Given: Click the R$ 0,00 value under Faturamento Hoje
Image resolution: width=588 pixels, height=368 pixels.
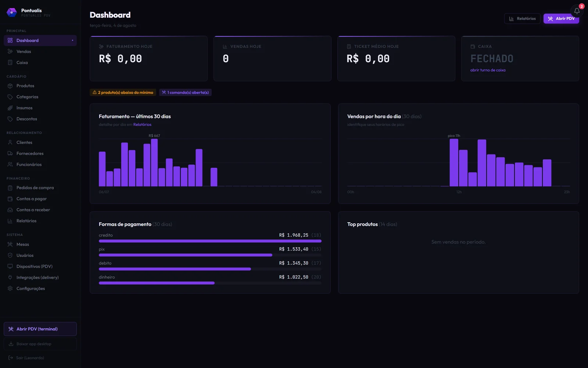Looking at the screenshot, I should 121,59.
